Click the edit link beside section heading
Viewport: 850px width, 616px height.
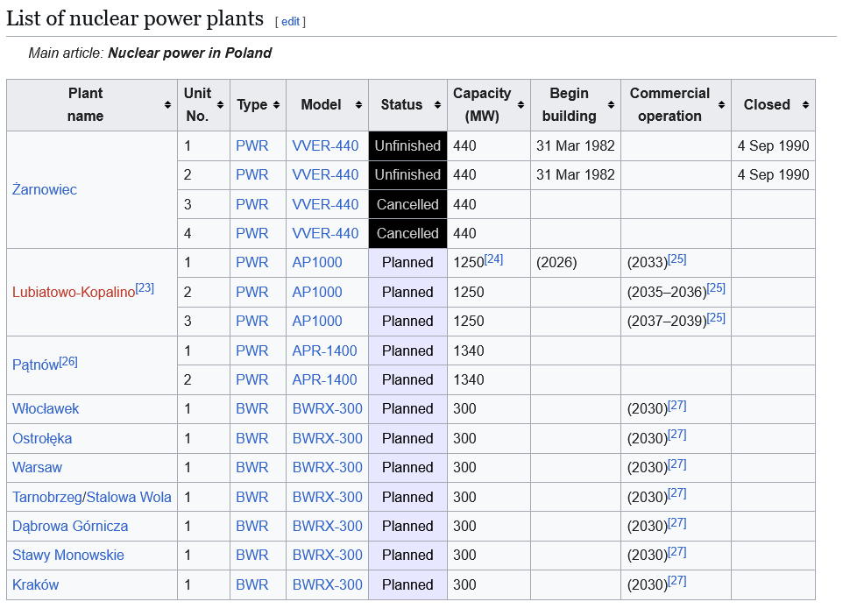pos(291,22)
